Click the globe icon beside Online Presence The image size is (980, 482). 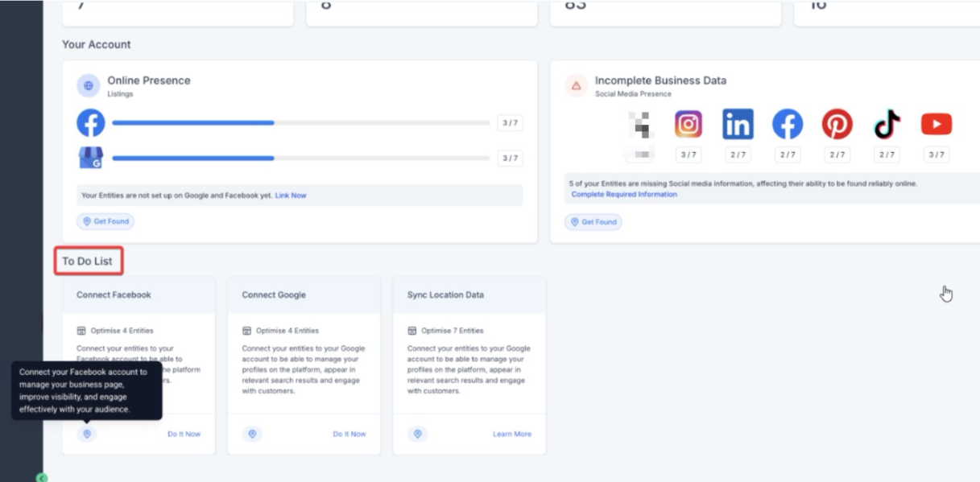point(89,85)
